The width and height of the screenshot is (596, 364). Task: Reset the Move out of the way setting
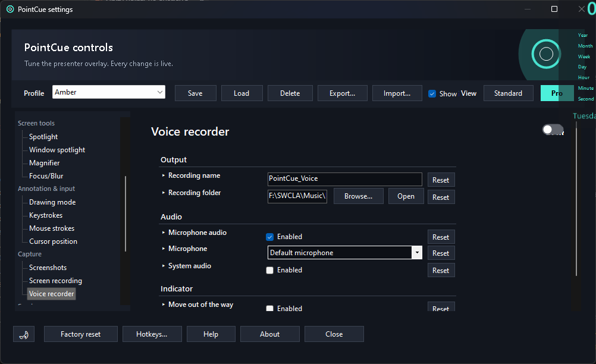pos(441,307)
